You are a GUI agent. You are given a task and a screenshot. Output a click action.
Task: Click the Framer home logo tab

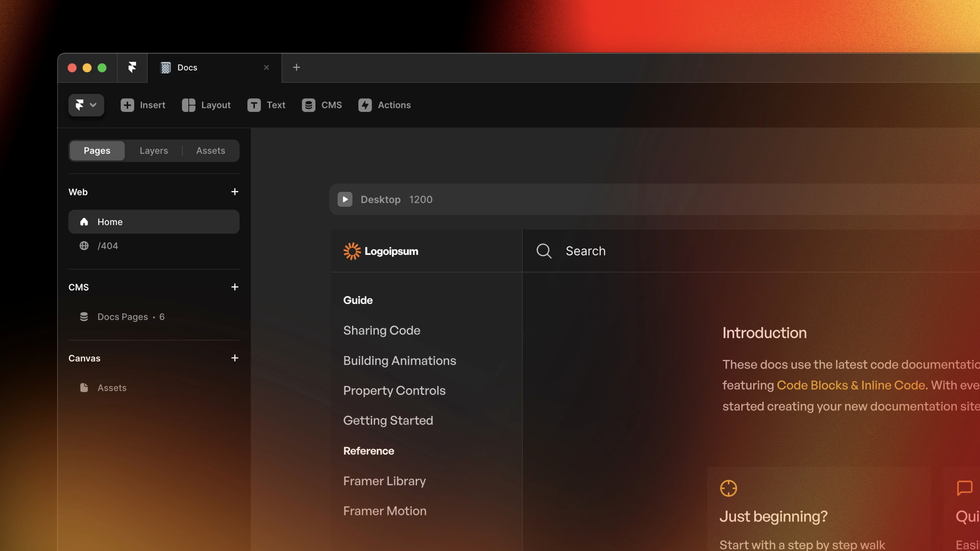tap(132, 68)
